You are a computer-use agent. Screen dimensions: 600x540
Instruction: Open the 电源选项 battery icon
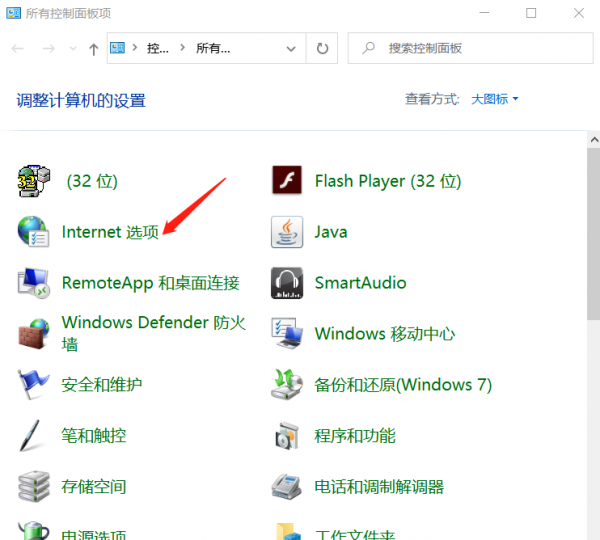[34, 530]
